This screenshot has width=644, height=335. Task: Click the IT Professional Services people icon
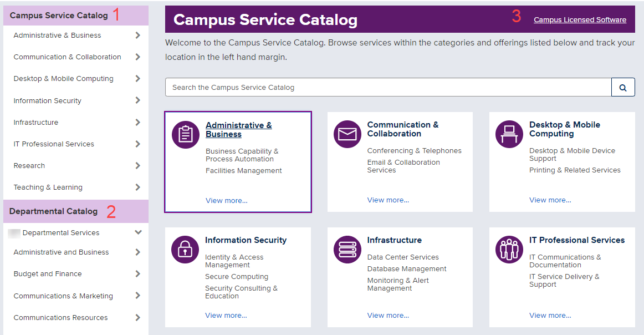(509, 250)
